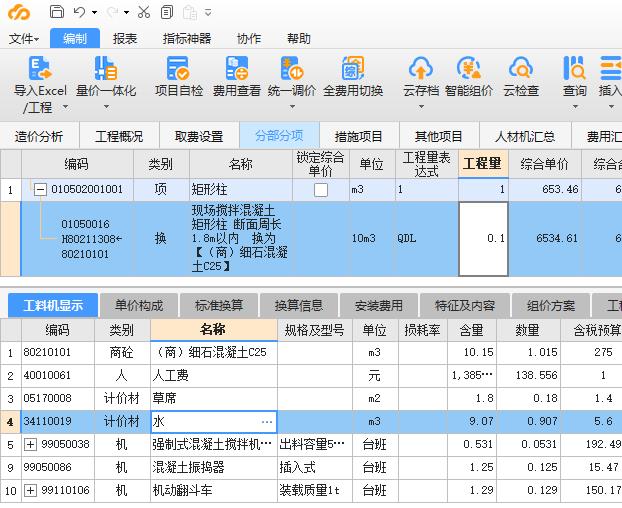
Task: Expand the 查询 dropdown arrow
Action: (x=575, y=107)
